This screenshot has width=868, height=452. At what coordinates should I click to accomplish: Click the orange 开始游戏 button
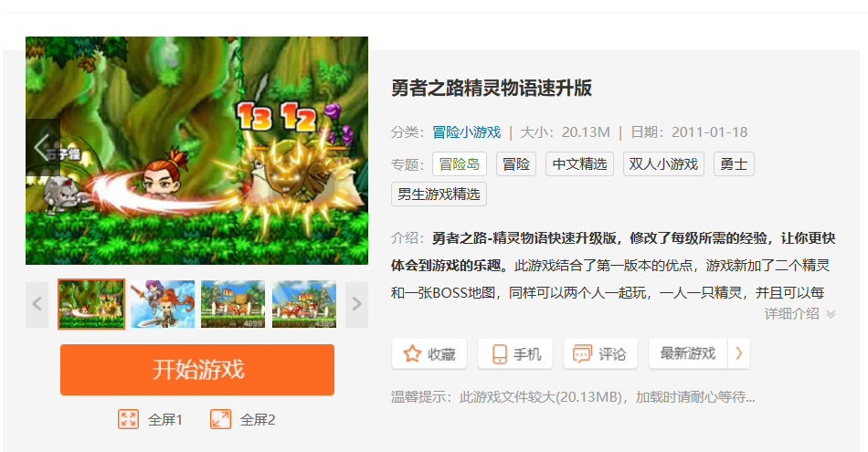click(197, 370)
